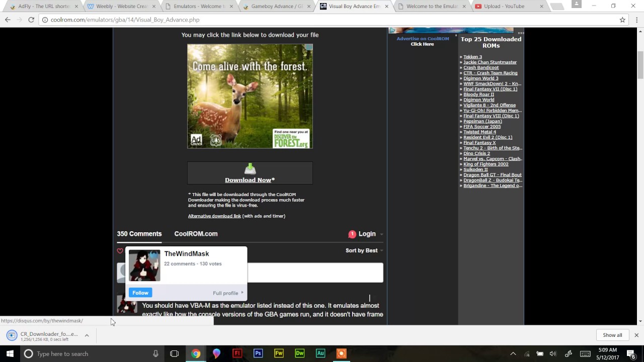
Task: Open the Action Center notification icon
Action: [x=631, y=353]
